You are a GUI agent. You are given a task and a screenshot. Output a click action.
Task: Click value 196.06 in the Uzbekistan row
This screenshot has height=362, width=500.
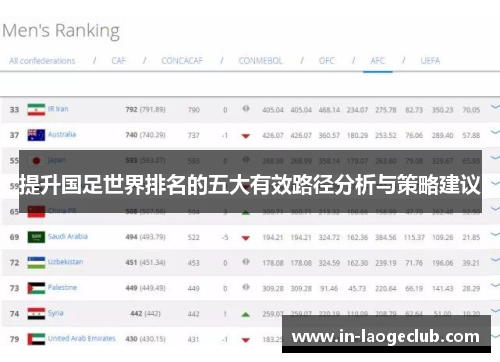443,263
